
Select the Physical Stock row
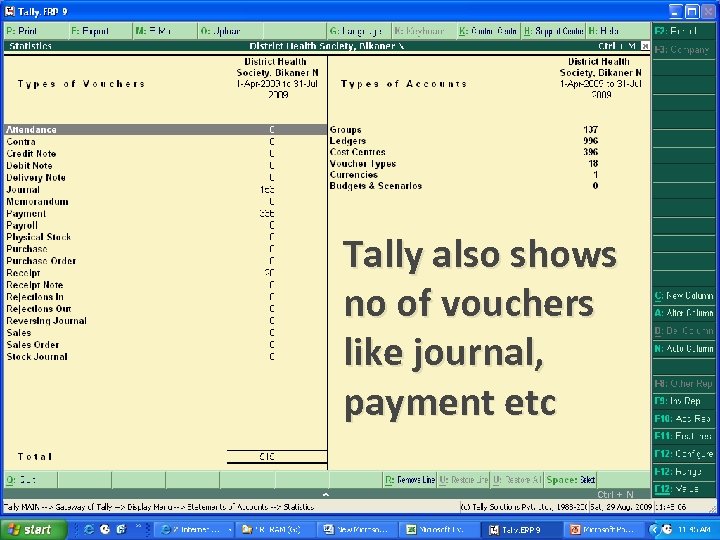click(x=165, y=237)
